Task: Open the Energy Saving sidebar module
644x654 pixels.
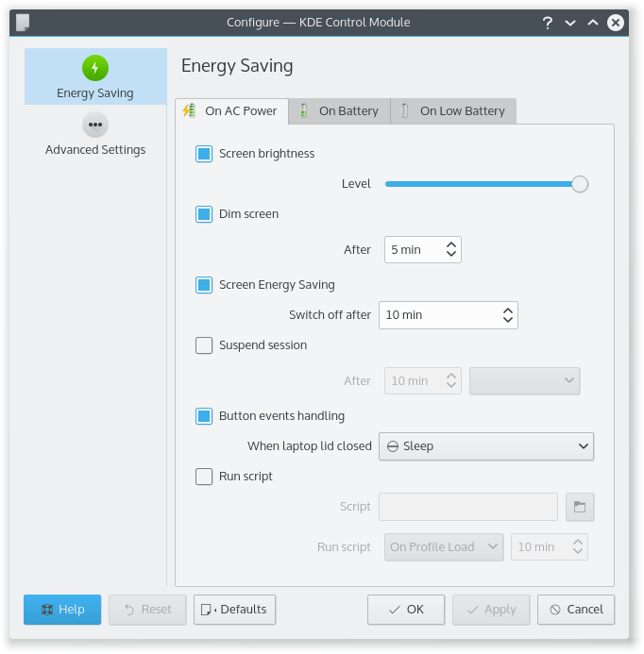Action: coord(95,76)
